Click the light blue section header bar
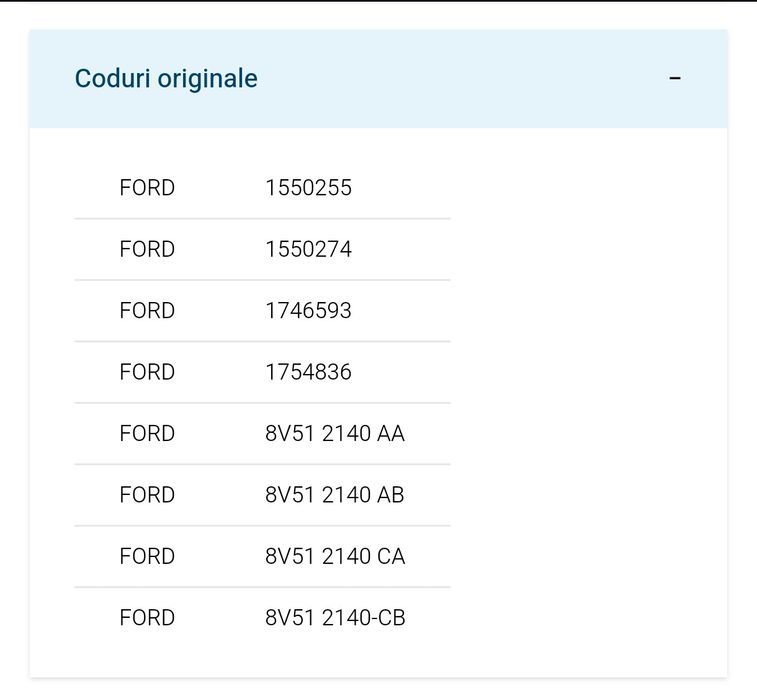 [450, 79]
